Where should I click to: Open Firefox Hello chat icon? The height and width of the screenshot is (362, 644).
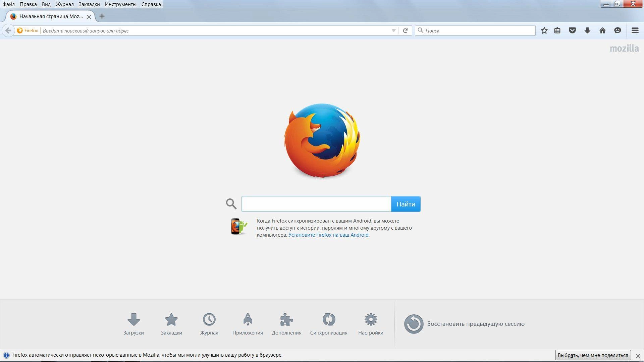tap(618, 31)
